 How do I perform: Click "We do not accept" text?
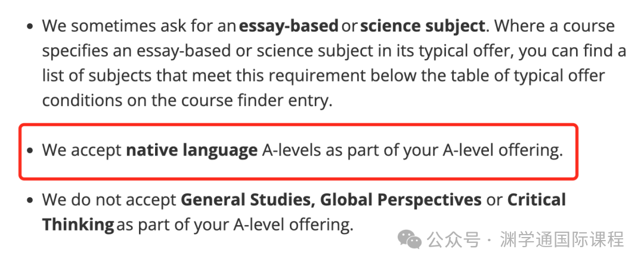[109, 200]
